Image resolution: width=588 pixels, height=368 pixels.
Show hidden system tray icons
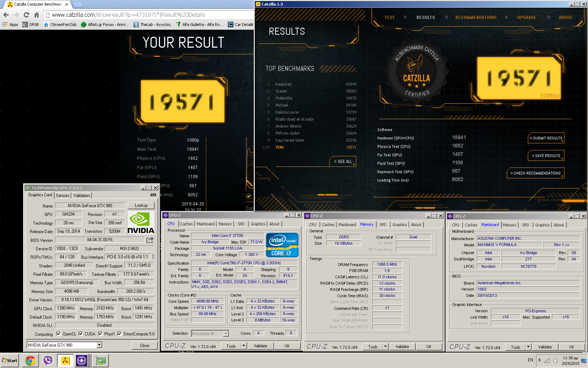[539, 360]
